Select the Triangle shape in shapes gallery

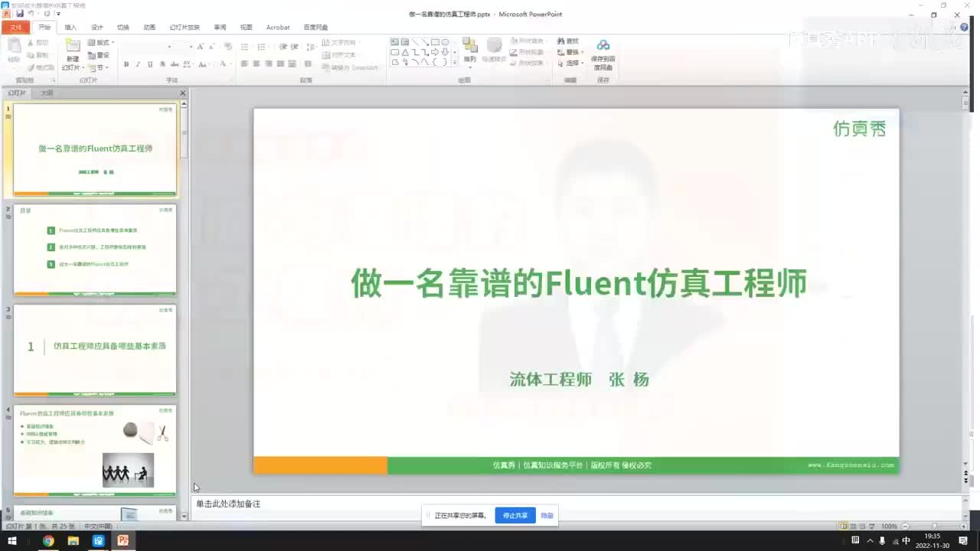point(405,52)
